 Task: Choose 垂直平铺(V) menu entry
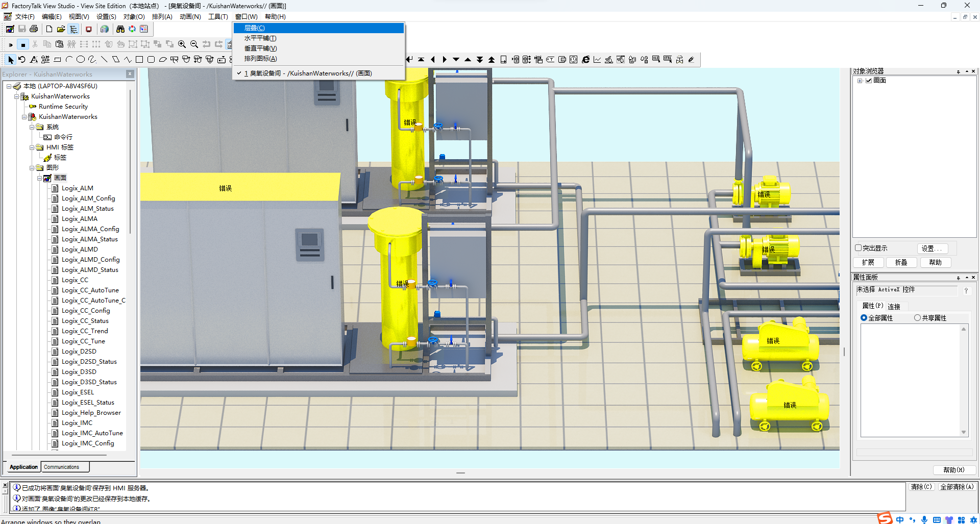coord(319,48)
